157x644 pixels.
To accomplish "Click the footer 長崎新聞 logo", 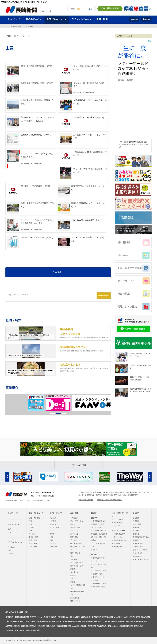I will point(16,494).
